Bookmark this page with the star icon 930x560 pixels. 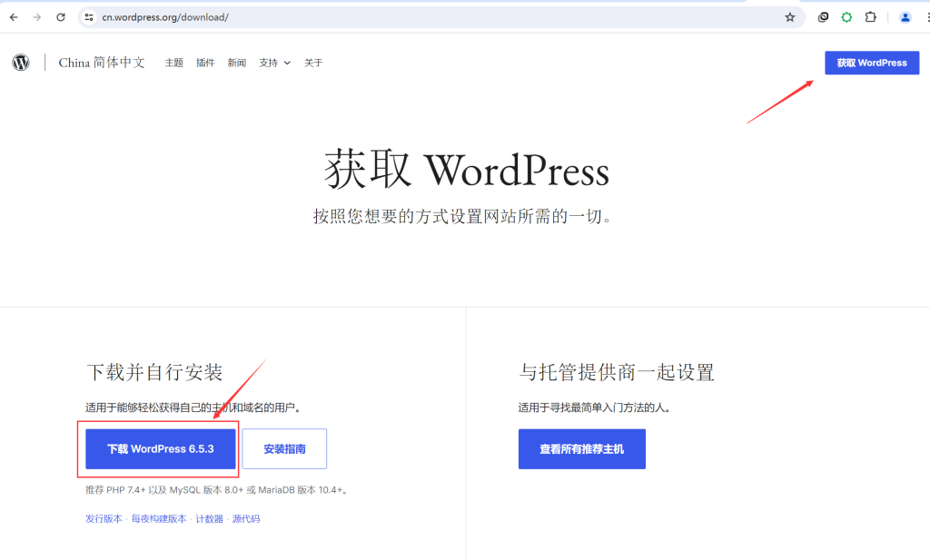[789, 17]
